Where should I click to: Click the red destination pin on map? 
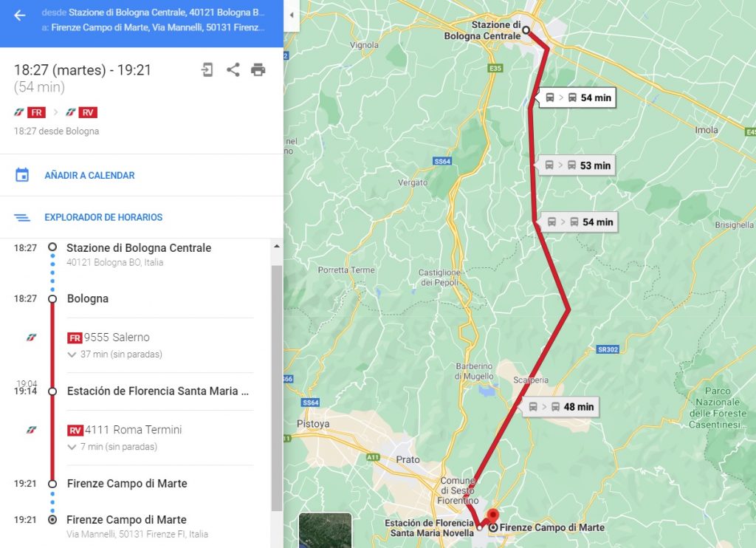492,517
